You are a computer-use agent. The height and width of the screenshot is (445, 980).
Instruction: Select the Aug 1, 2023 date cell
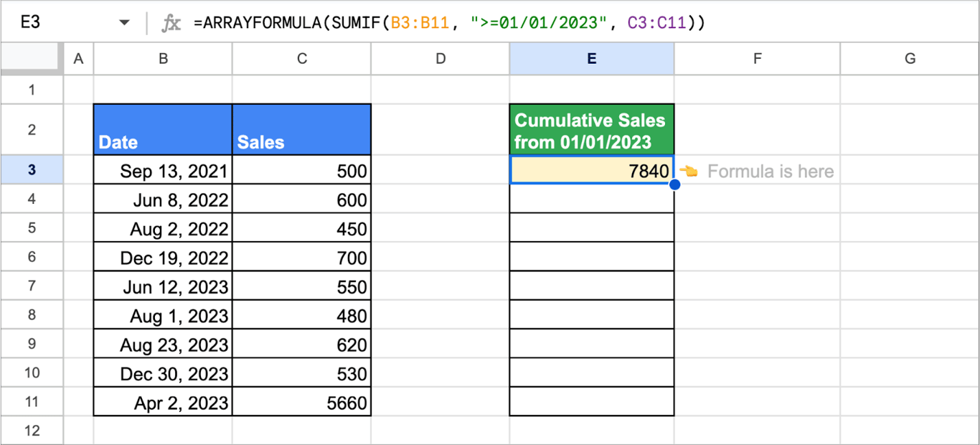(163, 315)
